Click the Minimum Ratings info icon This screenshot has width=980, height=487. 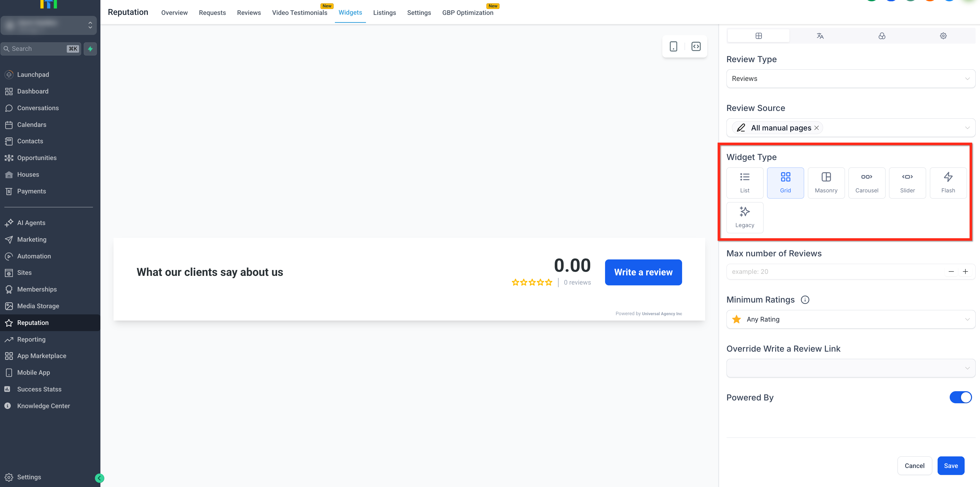(x=805, y=300)
